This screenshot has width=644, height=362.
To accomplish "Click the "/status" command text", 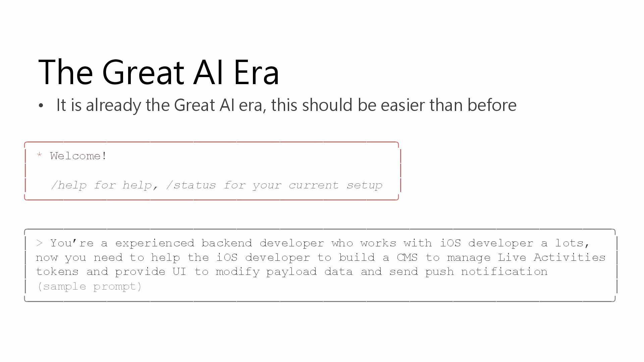I will (x=191, y=185).
